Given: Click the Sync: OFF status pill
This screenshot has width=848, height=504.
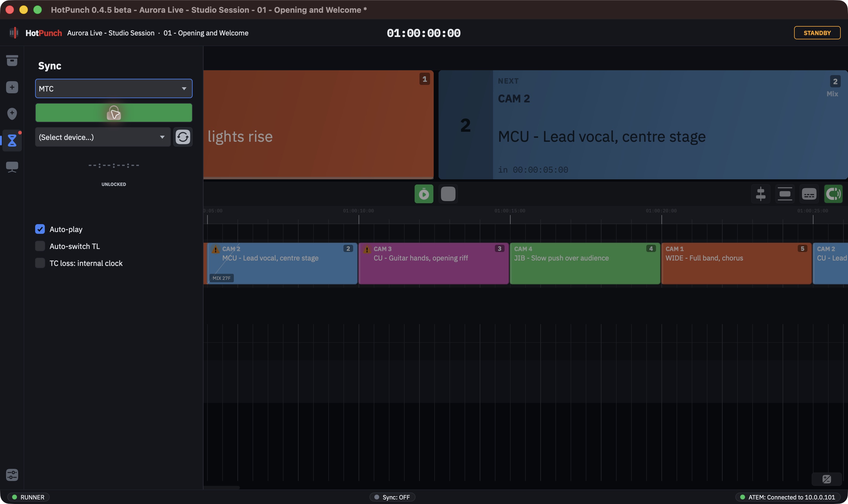Looking at the screenshot, I should pyautogui.click(x=393, y=497).
